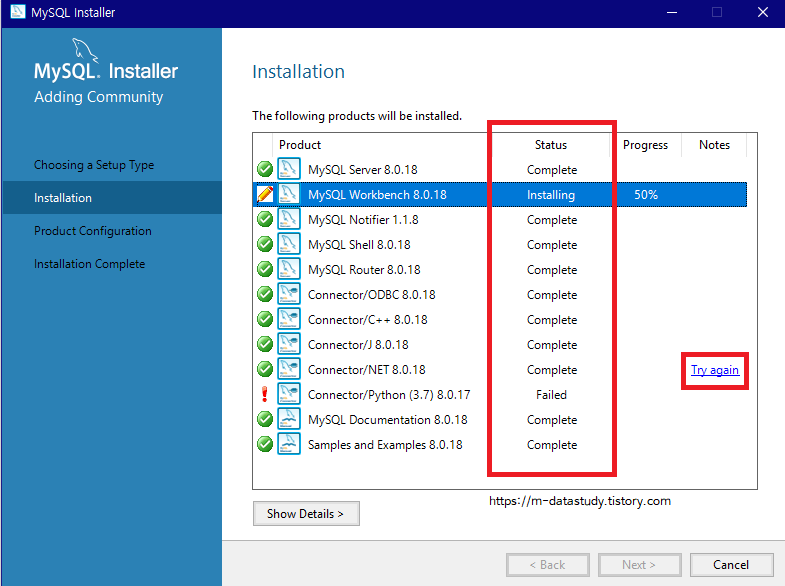Click the Connector/NET 8.0.18 product icon
This screenshot has width=785, height=586.
[x=289, y=369]
